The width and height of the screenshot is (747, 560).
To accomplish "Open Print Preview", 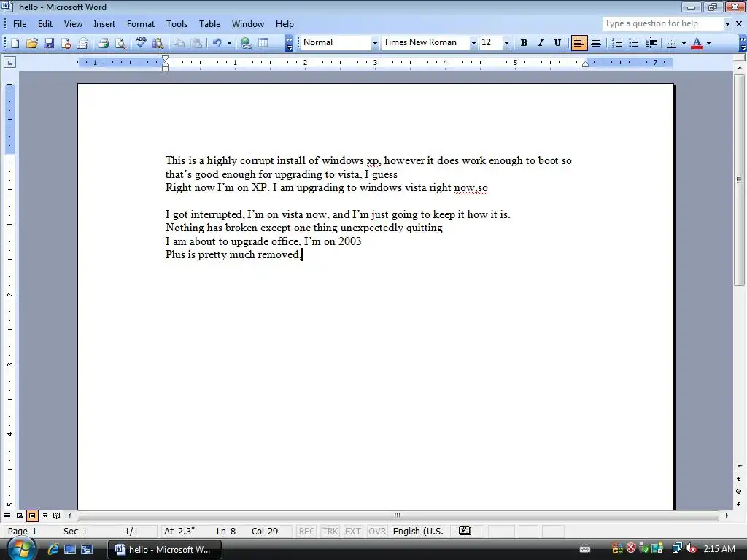I will (120, 43).
